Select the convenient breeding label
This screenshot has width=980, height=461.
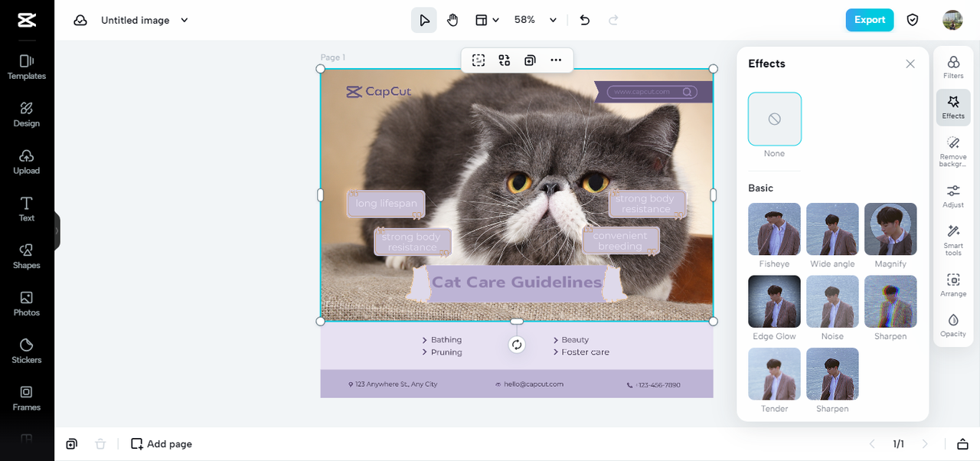click(x=620, y=241)
